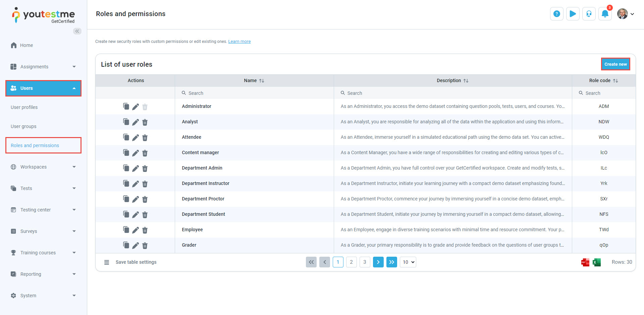Expand the Workspaces menu
This screenshot has width=644, height=315.
(x=44, y=167)
